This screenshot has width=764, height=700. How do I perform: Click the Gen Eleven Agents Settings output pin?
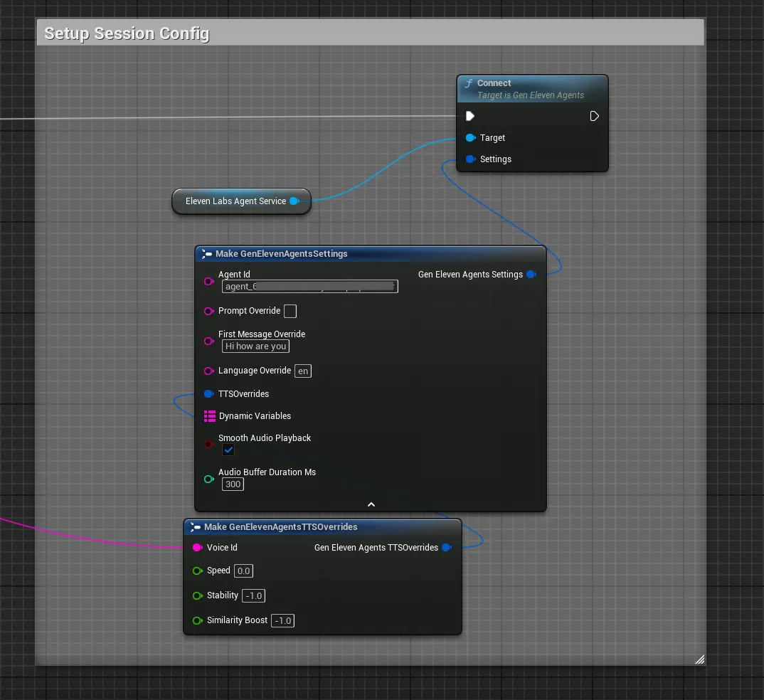coord(531,275)
